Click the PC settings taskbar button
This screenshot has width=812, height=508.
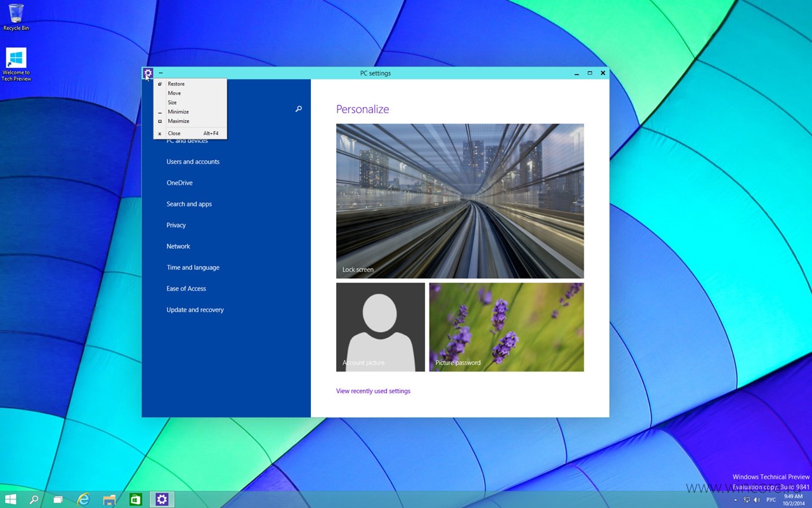tap(162, 500)
